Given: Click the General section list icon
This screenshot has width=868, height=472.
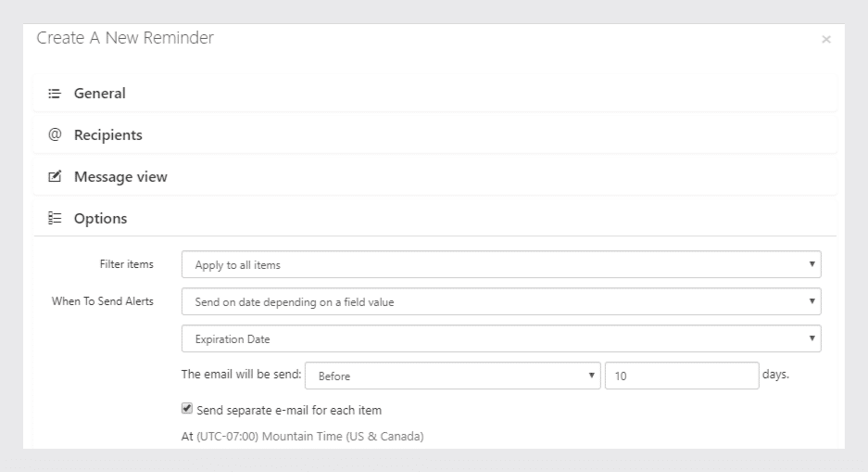Looking at the screenshot, I should coord(55,94).
